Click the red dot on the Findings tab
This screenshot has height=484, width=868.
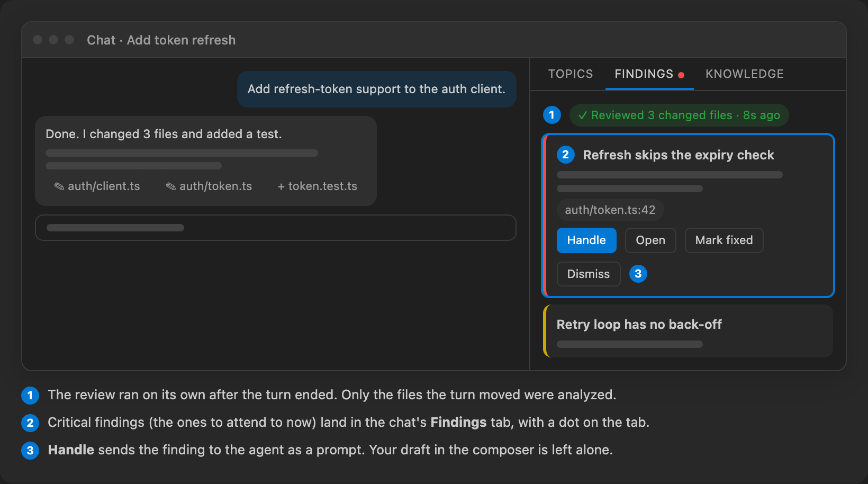tap(682, 75)
